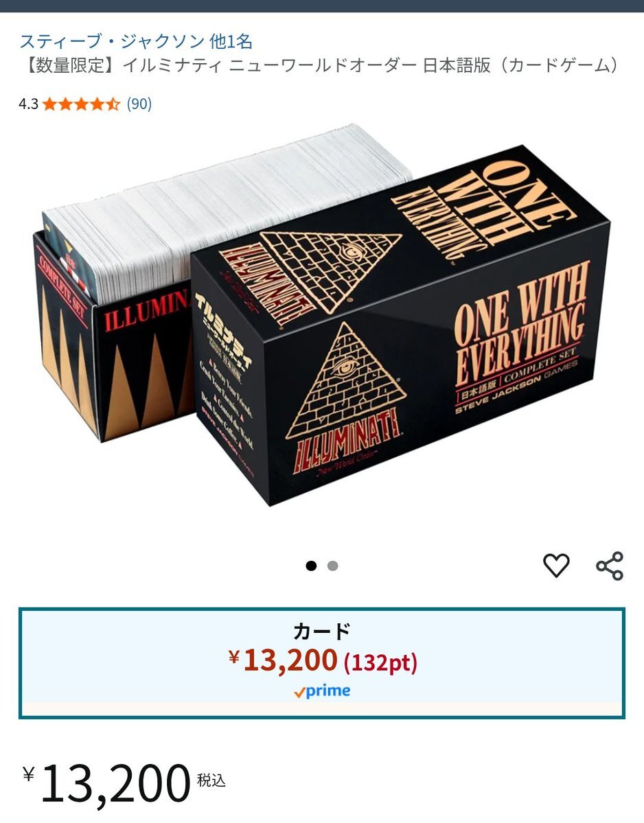644x823 pixels.
Task: Tap the red ¥13,200 card price
Action: pyautogui.click(x=283, y=660)
